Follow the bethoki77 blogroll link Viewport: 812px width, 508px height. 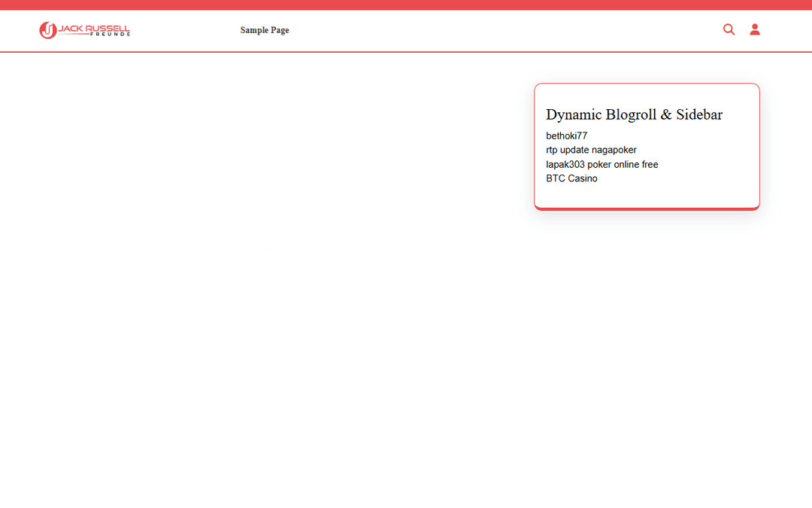tap(567, 135)
